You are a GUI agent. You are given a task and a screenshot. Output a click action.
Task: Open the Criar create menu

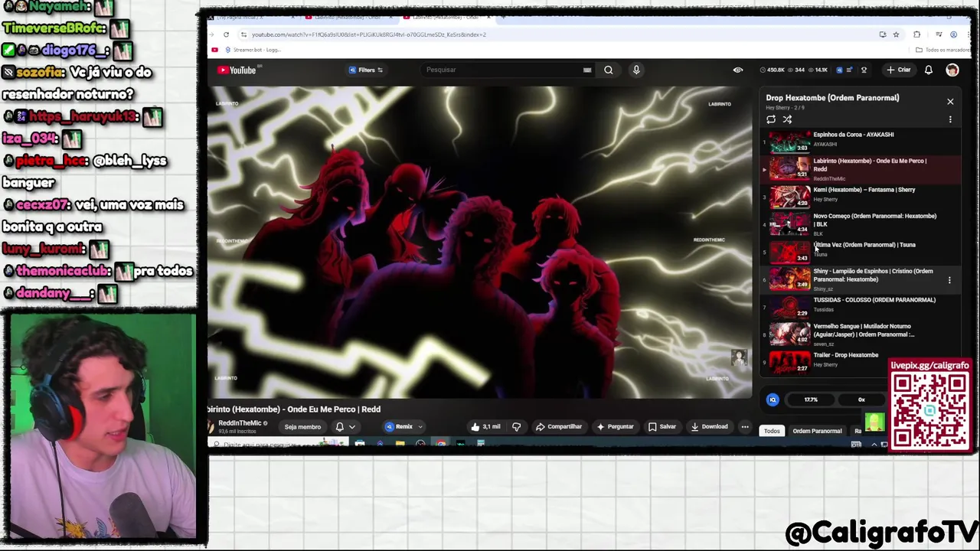click(x=899, y=70)
